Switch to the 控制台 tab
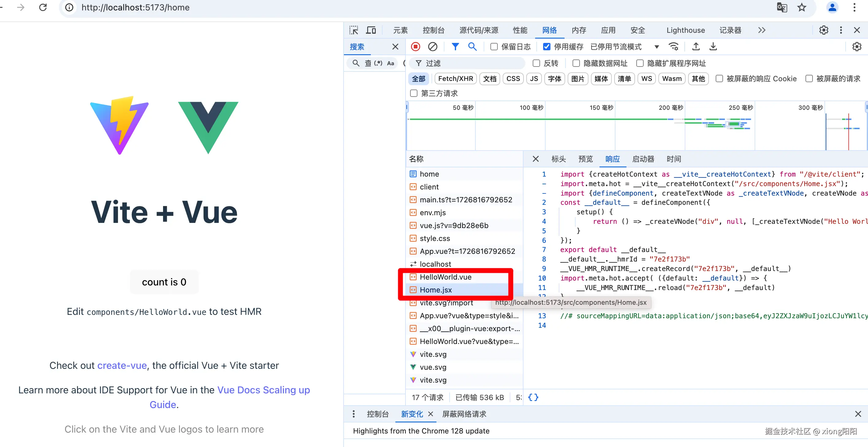The width and height of the screenshot is (868, 447). pos(433,30)
